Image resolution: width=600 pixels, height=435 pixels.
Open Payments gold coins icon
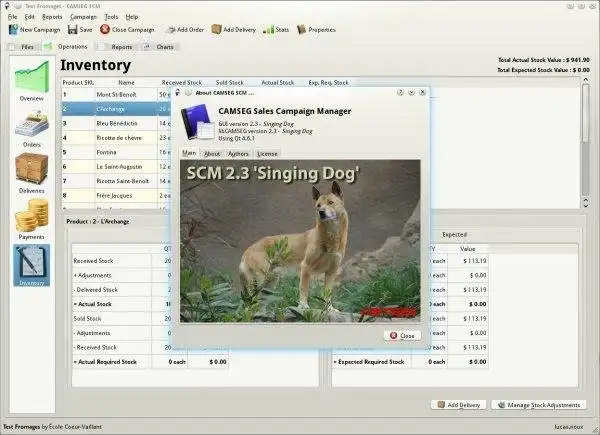(32, 215)
